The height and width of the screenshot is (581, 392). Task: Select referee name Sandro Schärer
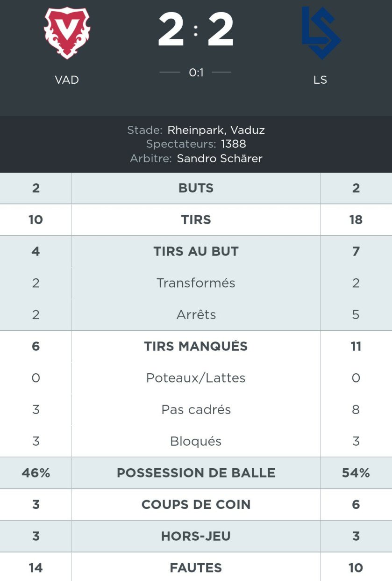pos(220,159)
